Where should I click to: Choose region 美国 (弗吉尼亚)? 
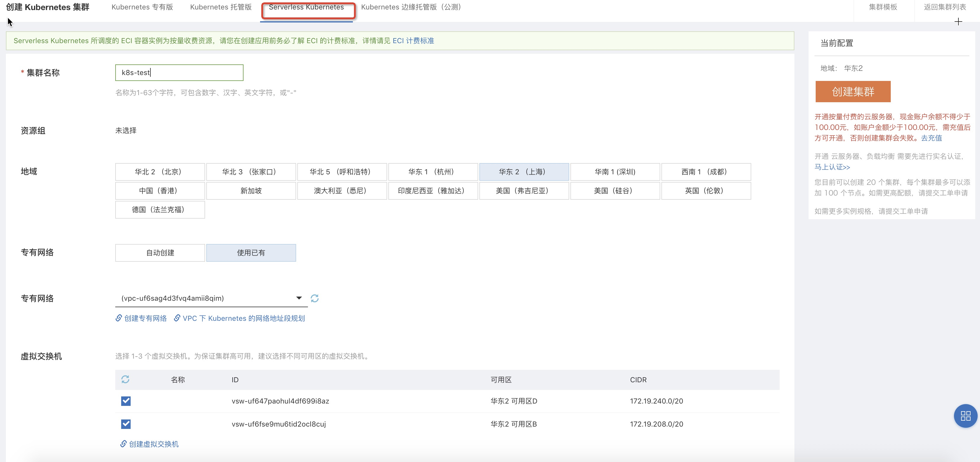coord(524,191)
